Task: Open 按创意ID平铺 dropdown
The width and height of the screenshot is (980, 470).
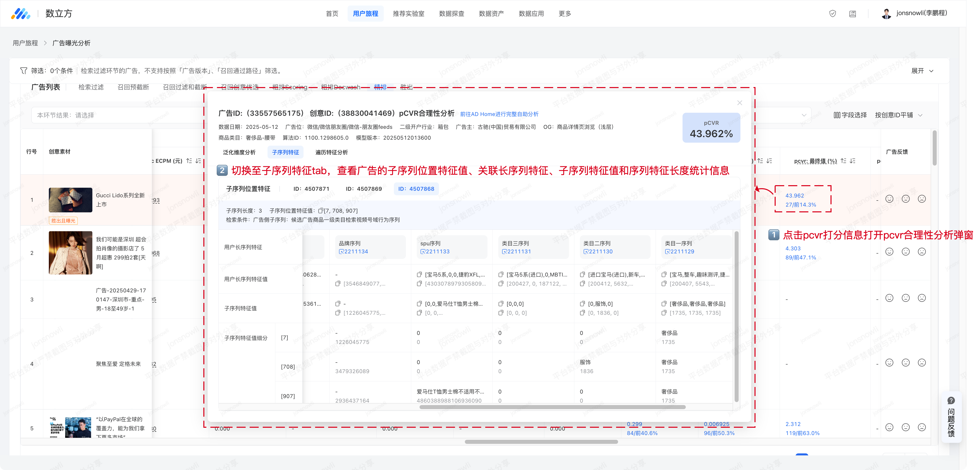Action: tap(898, 115)
